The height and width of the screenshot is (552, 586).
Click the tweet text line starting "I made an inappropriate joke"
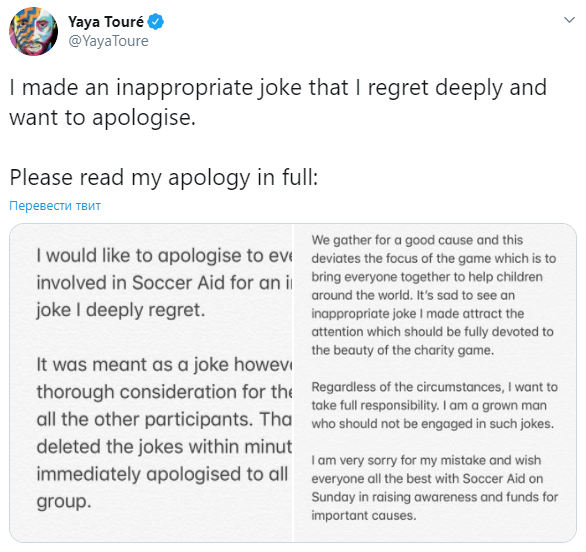[278, 88]
